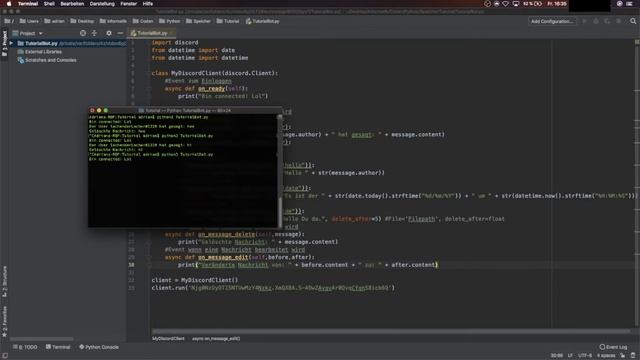Expand the TutorialBot.py project tree node
640x360 pixels.
11,43
